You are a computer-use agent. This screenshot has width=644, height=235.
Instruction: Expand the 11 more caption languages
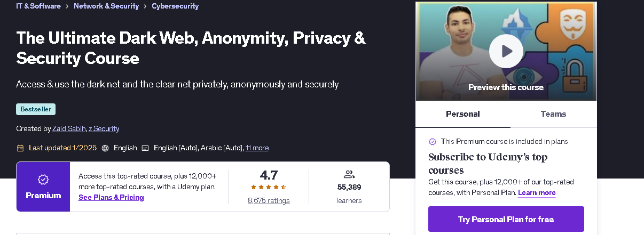pyautogui.click(x=257, y=148)
